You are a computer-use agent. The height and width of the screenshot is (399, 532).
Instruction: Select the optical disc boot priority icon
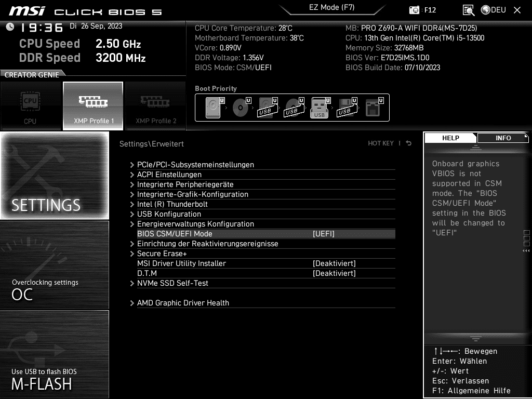tap(241, 108)
